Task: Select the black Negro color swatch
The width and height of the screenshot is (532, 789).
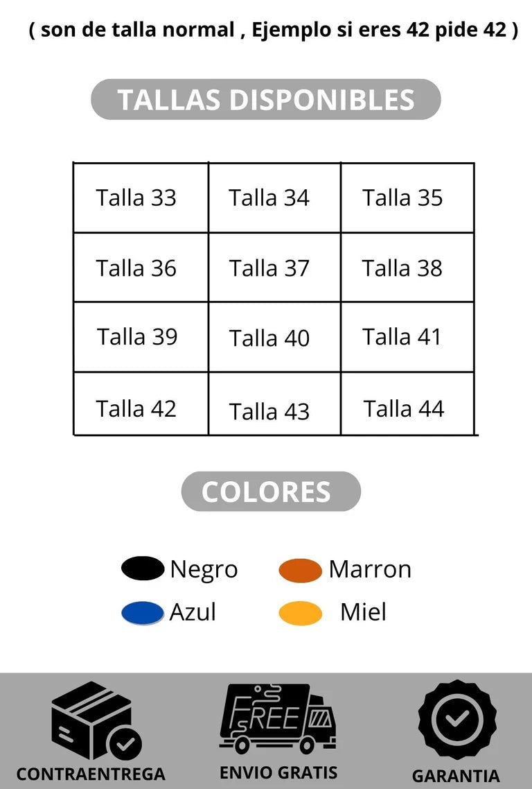Action: click(143, 569)
